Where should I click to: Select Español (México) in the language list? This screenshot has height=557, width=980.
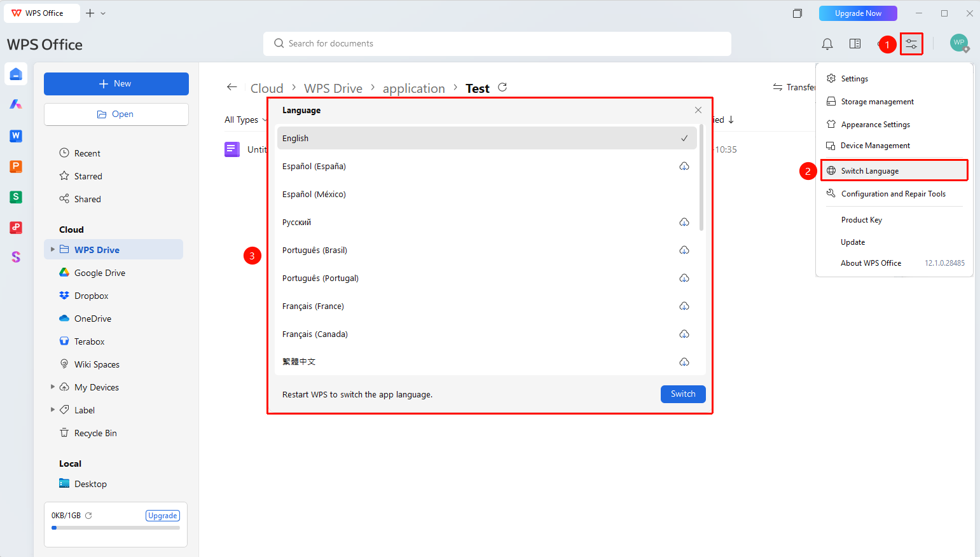tap(487, 195)
